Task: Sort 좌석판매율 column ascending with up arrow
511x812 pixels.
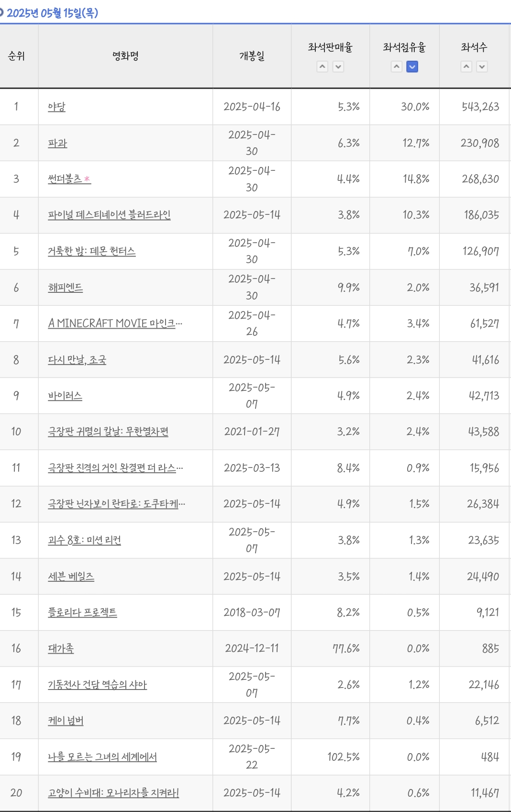Action: (x=322, y=67)
